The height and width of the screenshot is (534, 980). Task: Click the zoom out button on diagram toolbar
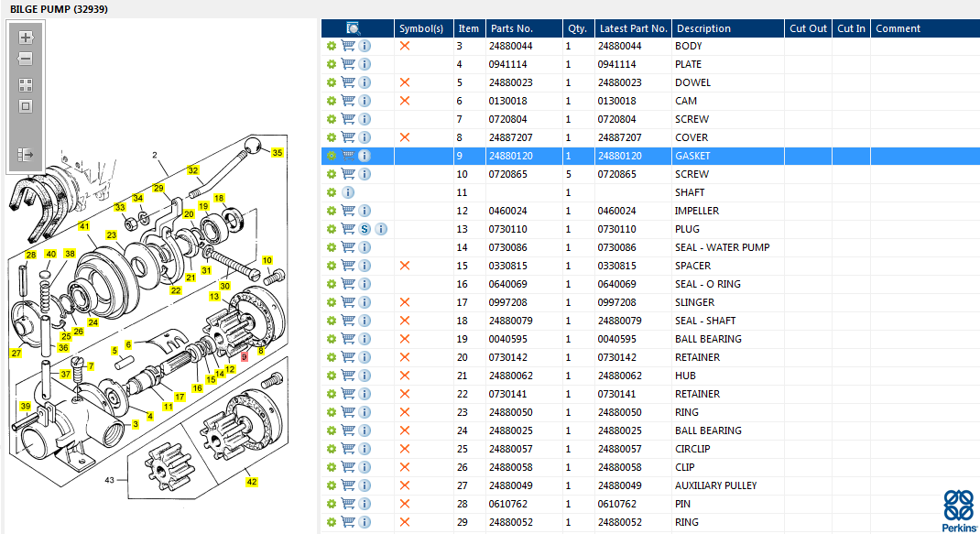tap(26, 59)
